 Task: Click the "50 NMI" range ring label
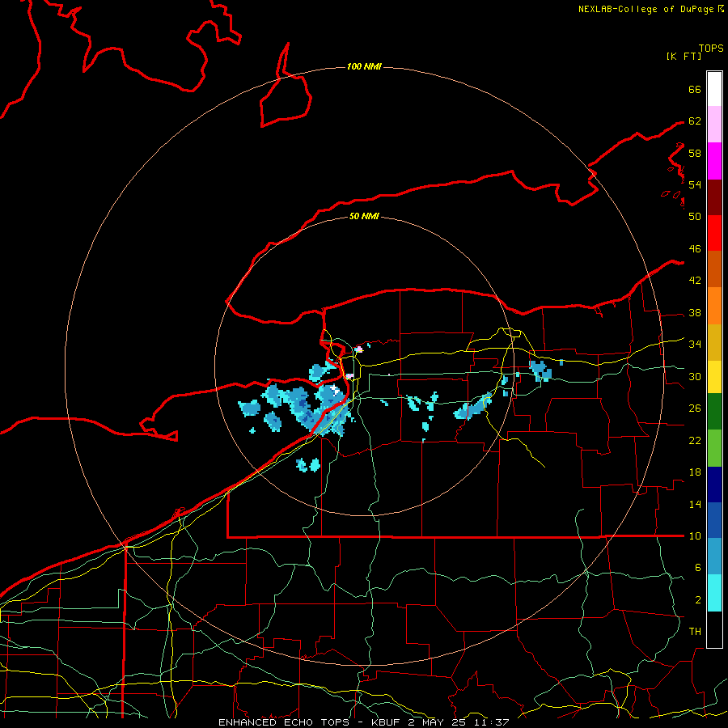[364, 216]
